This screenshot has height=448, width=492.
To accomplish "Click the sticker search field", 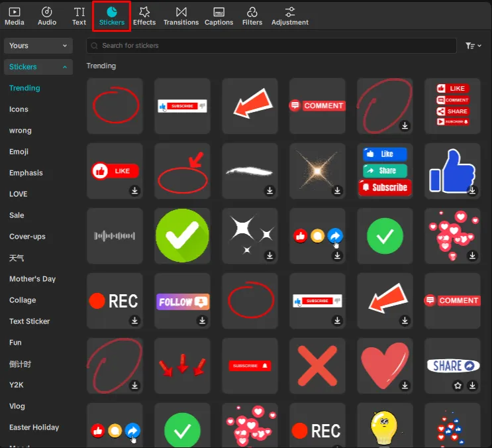I will click(271, 46).
